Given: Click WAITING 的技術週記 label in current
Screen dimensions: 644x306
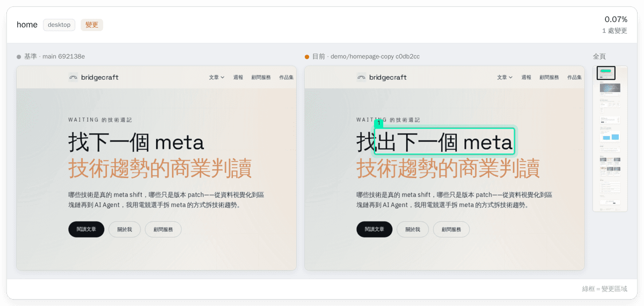Looking at the screenshot, I should coord(389,120).
